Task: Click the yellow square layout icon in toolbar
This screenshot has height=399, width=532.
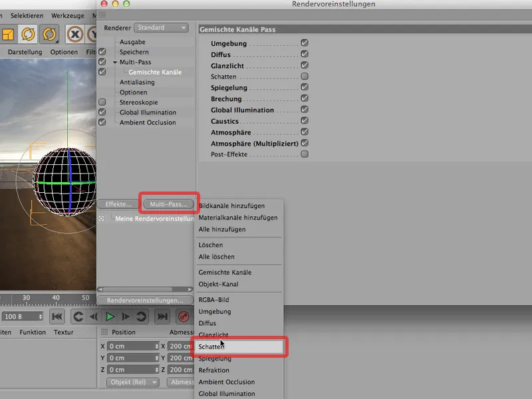Action: pyautogui.click(x=7, y=34)
